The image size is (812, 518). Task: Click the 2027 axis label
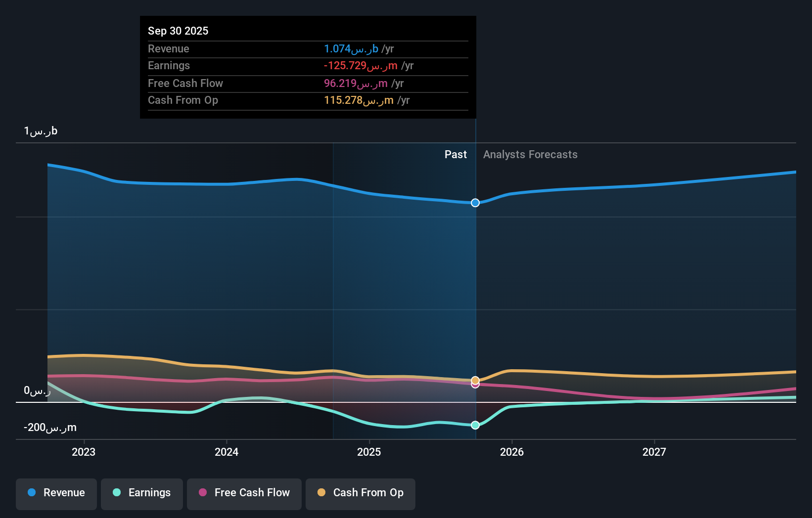654,451
